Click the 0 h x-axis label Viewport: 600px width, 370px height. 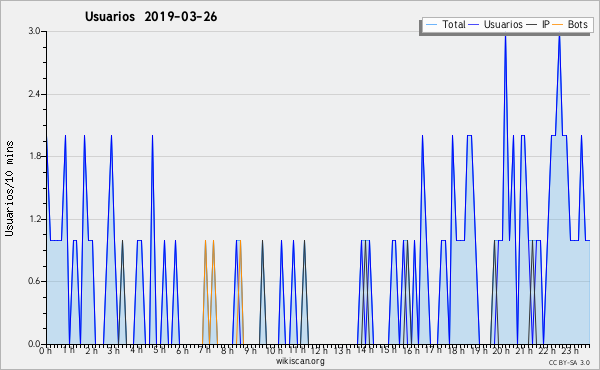45,351
